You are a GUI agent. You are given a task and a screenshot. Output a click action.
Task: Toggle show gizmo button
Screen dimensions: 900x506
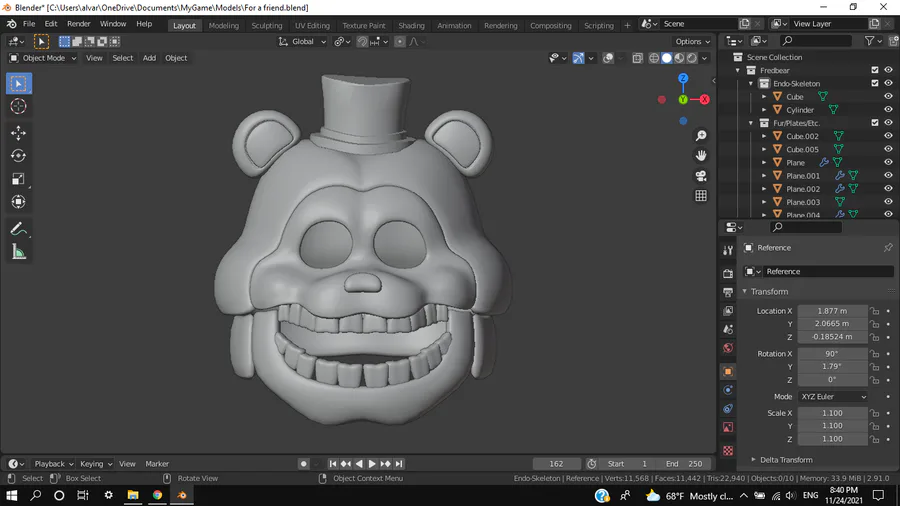click(578, 58)
